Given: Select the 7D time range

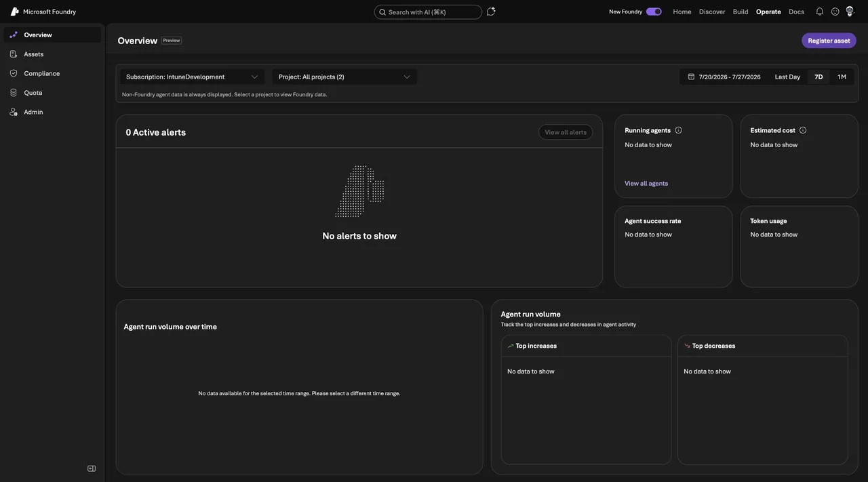Looking at the screenshot, I should click(x=818, y=77).
